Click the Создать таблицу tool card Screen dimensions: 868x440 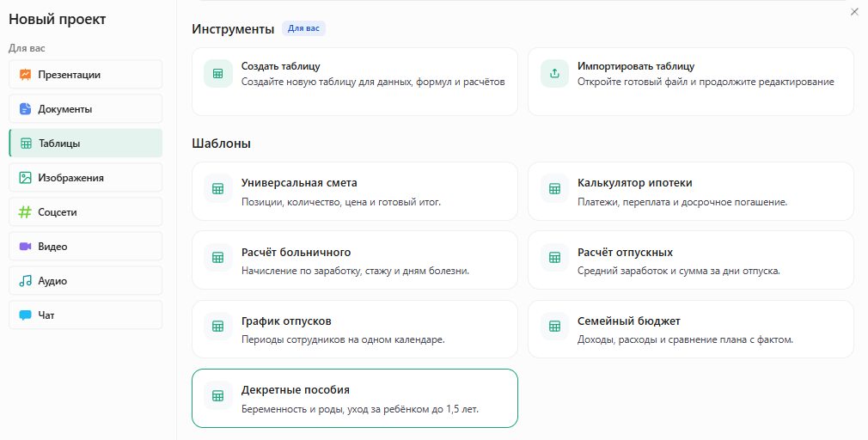point(355,82)
